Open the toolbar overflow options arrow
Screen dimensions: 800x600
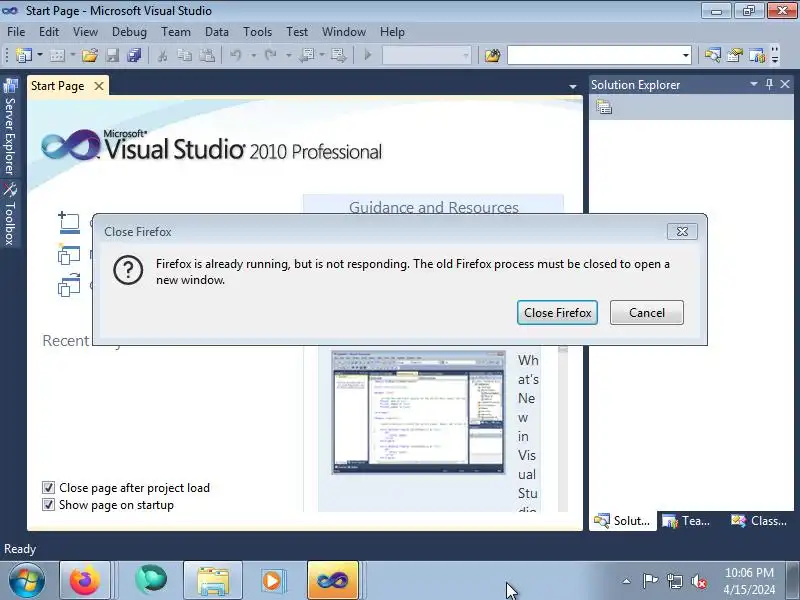coord(775,55)
